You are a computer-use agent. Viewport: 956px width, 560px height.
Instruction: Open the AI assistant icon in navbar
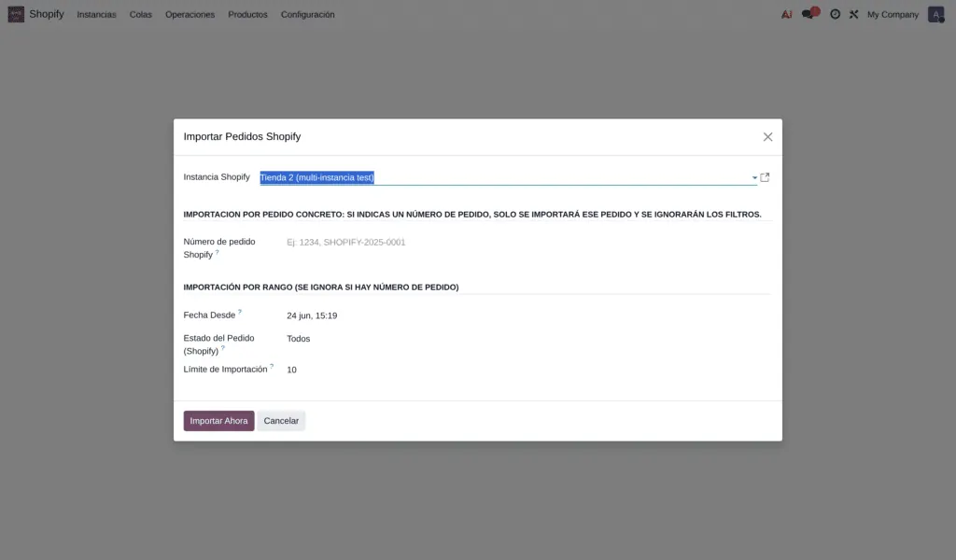pyautogui.click(x=786, y=14)
